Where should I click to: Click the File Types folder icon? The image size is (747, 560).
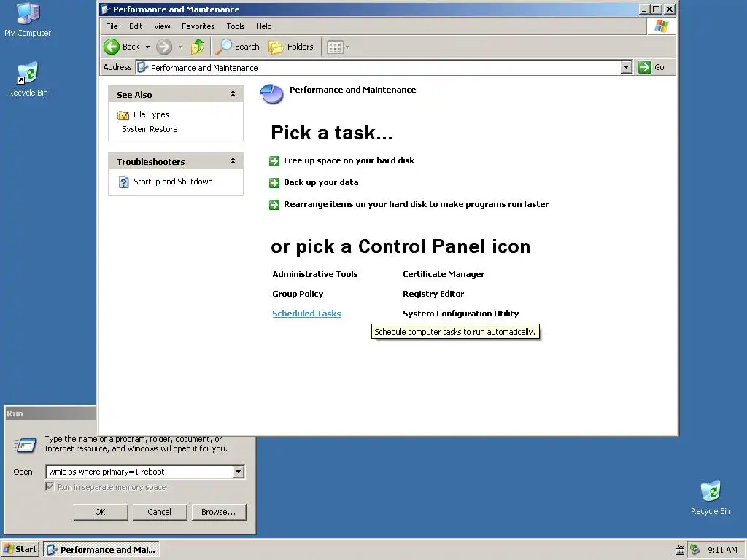click(x=123, y=114)
